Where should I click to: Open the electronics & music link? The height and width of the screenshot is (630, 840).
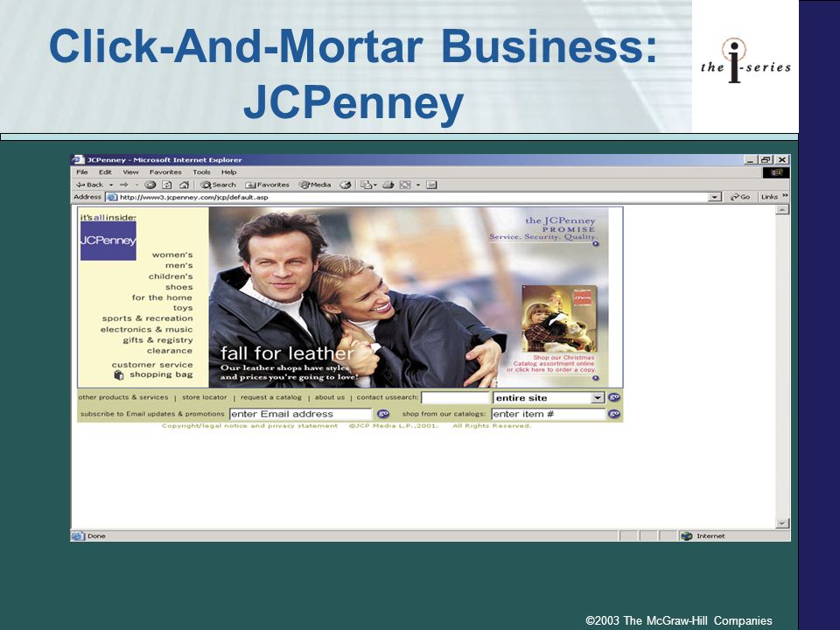pos(146,330)
